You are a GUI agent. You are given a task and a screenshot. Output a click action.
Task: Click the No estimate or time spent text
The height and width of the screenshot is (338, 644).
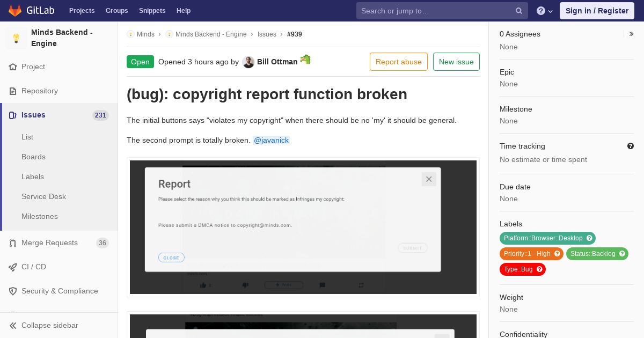[x=543, y=160]
